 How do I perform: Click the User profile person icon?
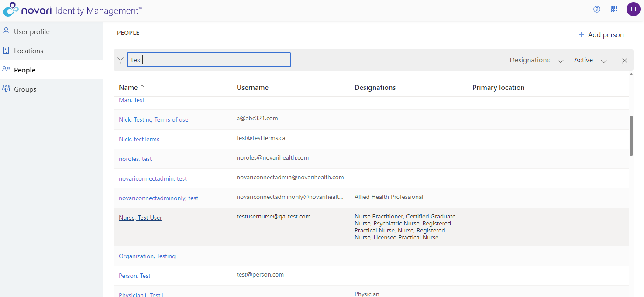(6, 31)
